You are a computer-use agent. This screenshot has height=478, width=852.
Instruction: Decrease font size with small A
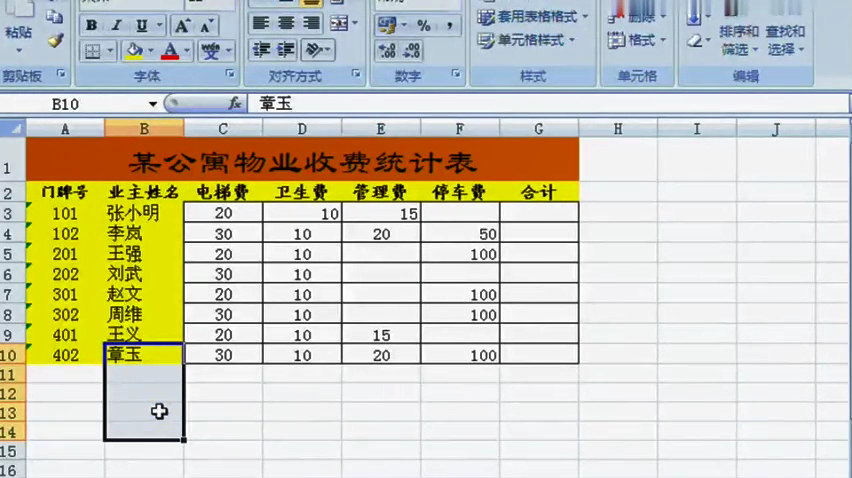[206, 26]
